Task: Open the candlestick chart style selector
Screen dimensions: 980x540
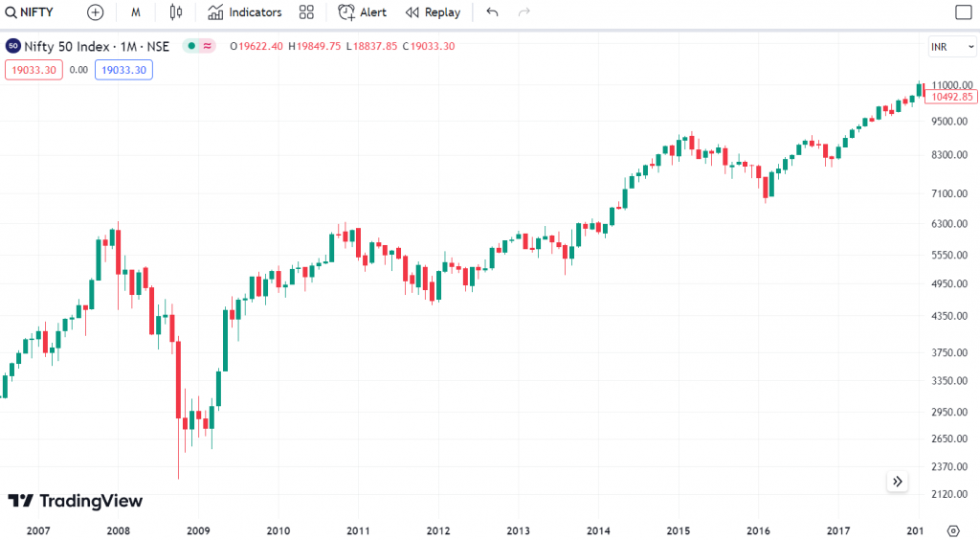Action: [x=176, y=11]
